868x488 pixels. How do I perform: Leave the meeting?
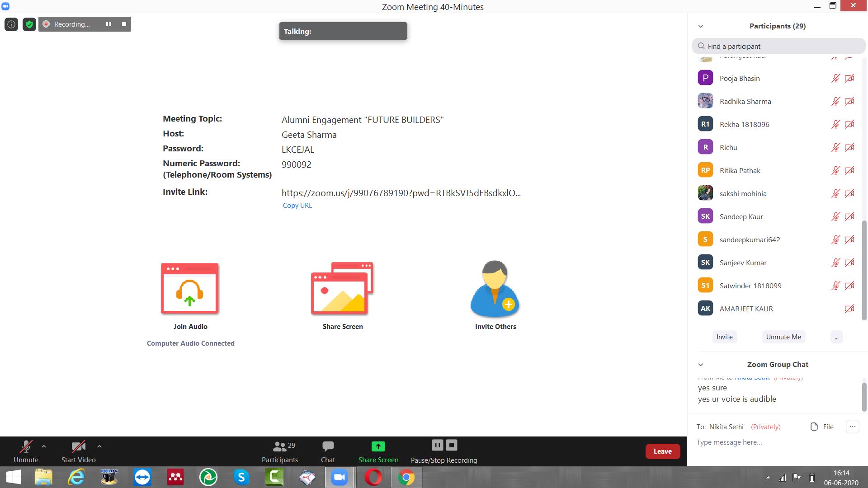[662, 451]
